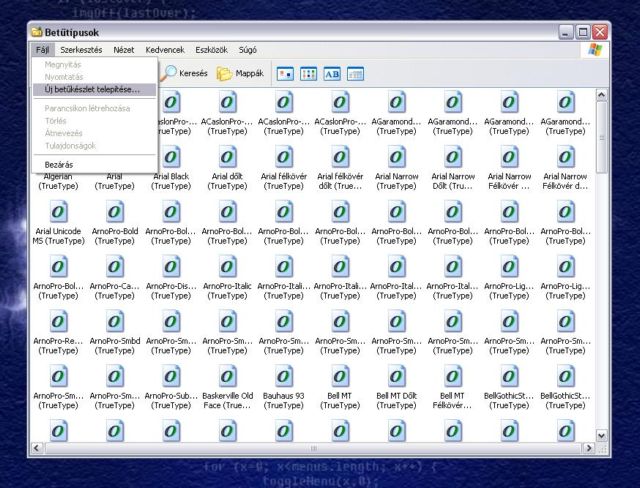Screen dimensions: 640x488
Task: Open the Mappák folders pane
Action: [240, 73]
